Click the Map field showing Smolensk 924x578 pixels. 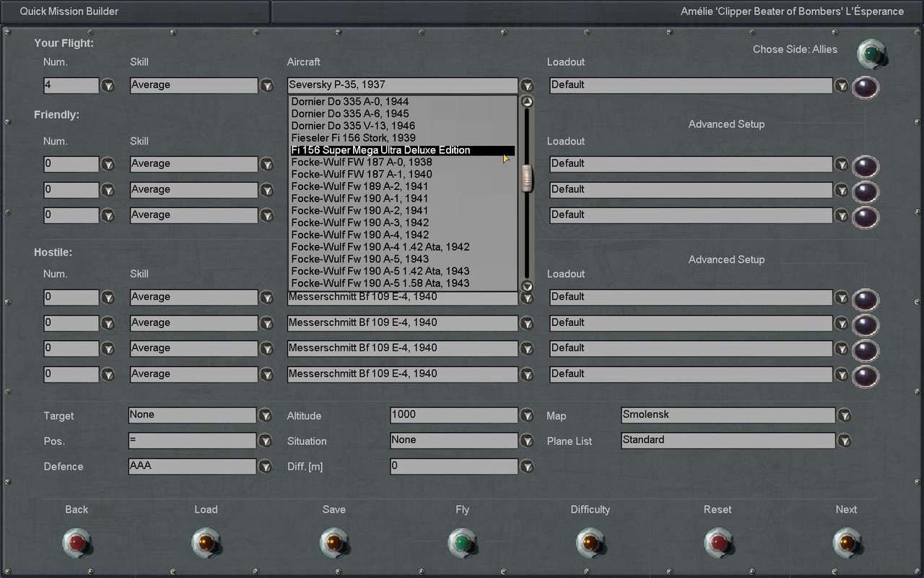point(728,415)
